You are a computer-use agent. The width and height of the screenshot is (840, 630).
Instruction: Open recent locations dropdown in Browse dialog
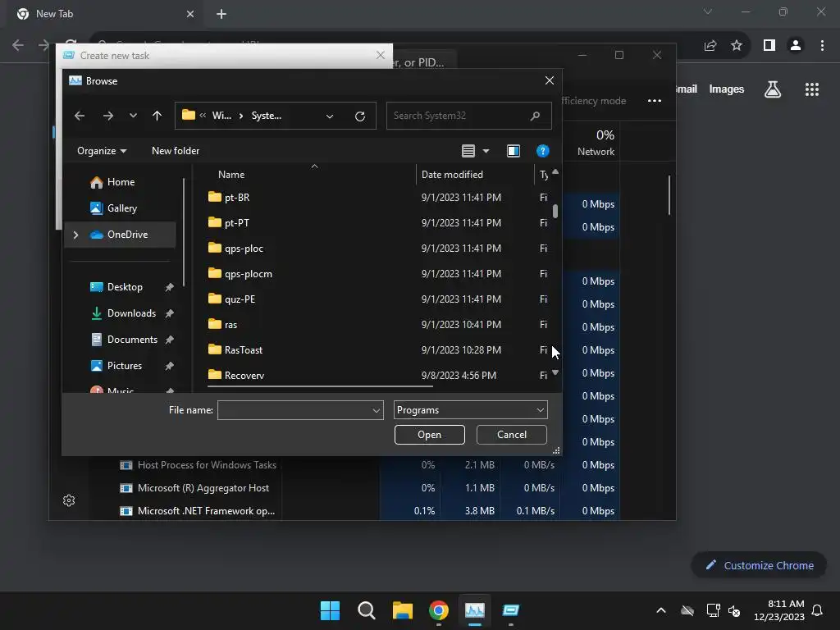tap(133, 116)
